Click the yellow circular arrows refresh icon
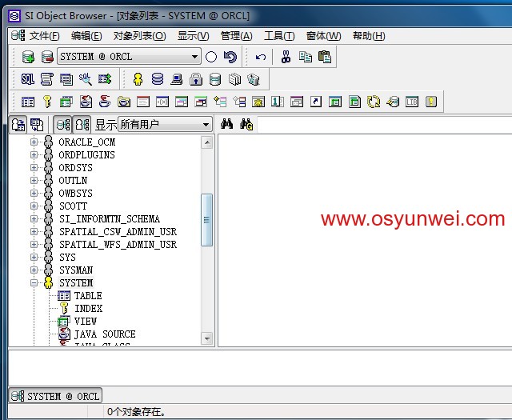Viewport: 512px width, 420px height. (x=374, y=102)
